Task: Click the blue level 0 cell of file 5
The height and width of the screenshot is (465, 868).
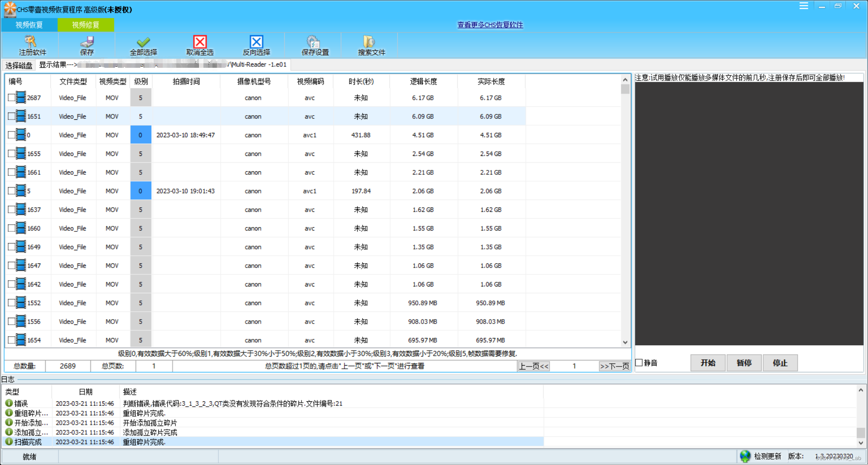Action: pyautogui.click(x=141, y=191)
